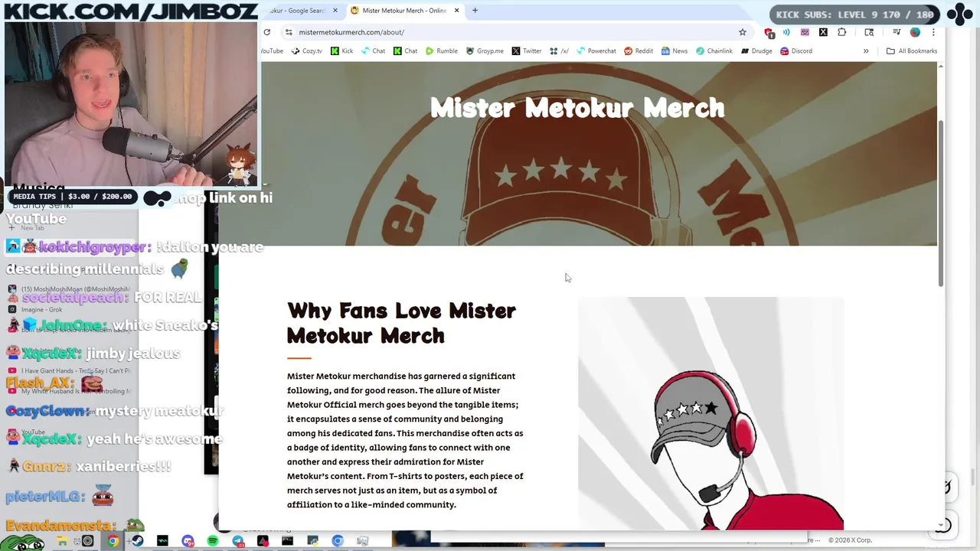
Task: Open the Python taskbar icon
Action: 312,541
